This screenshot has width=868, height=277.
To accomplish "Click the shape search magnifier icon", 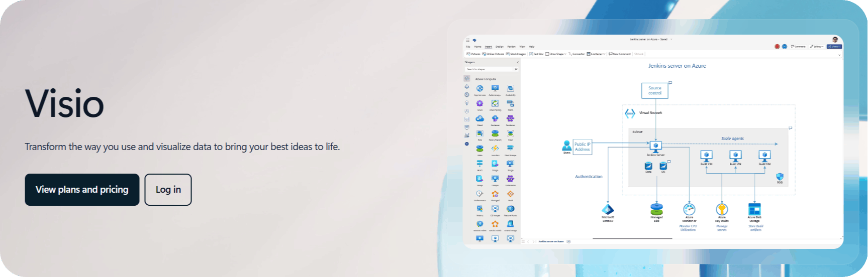I will pyautogui.click(x=516, y=69).
